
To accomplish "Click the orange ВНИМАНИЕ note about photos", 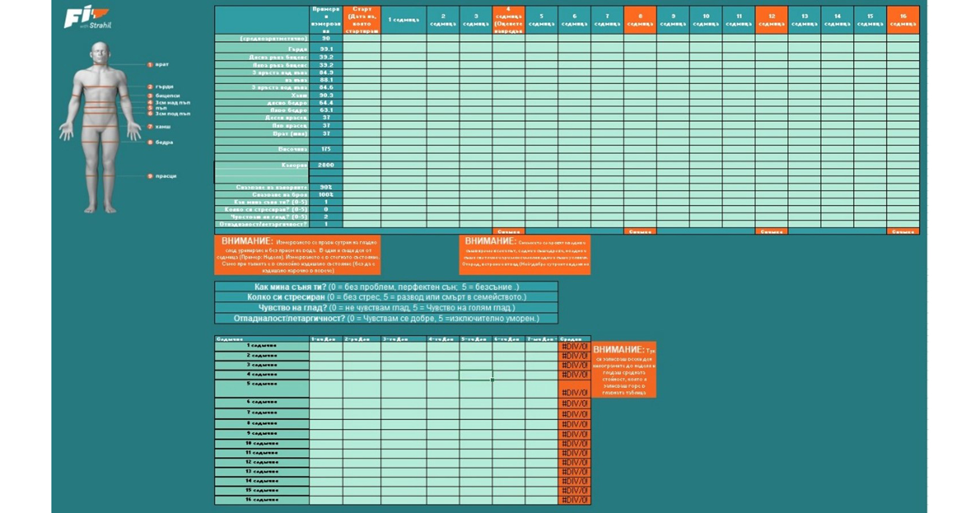I will point(525,255).
